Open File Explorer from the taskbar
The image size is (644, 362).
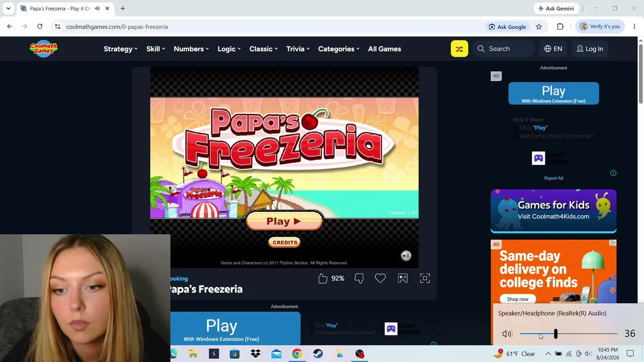(193, 354)
